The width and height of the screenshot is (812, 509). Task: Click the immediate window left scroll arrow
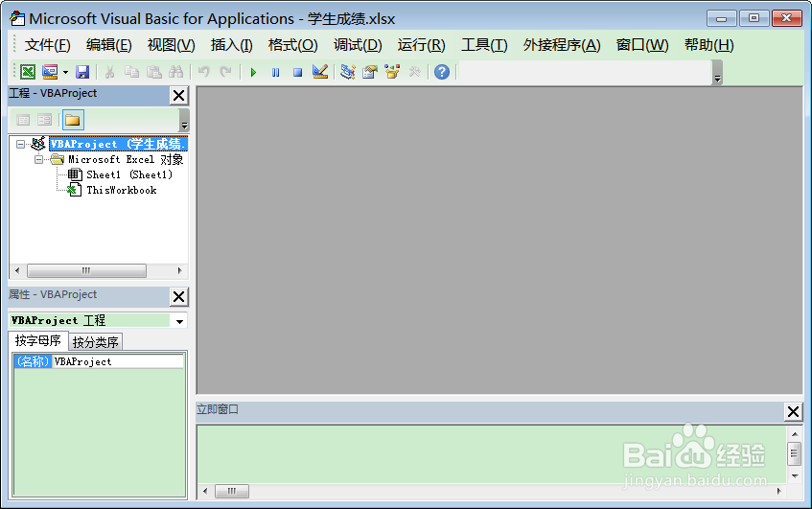coord(205,491)
